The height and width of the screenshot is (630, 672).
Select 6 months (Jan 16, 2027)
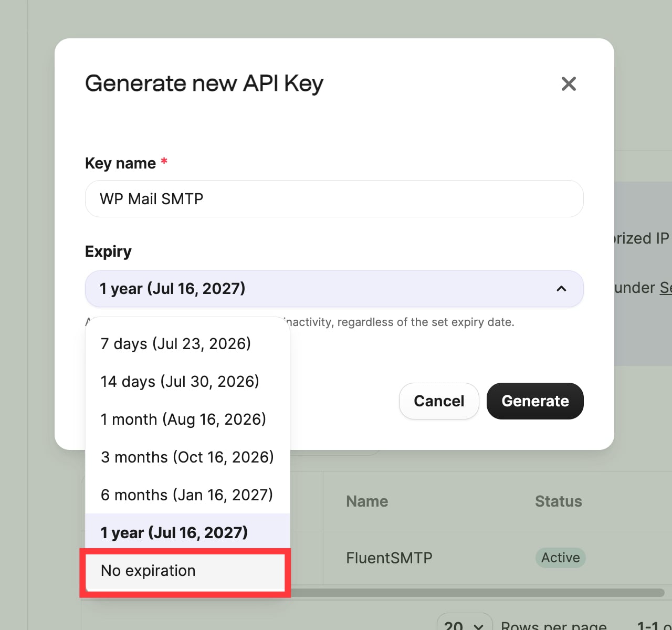tap(187, 495)
